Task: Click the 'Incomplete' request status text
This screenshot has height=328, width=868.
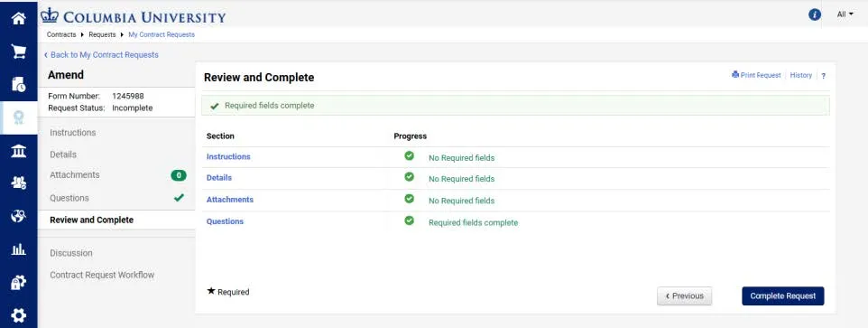Action: 133,108
